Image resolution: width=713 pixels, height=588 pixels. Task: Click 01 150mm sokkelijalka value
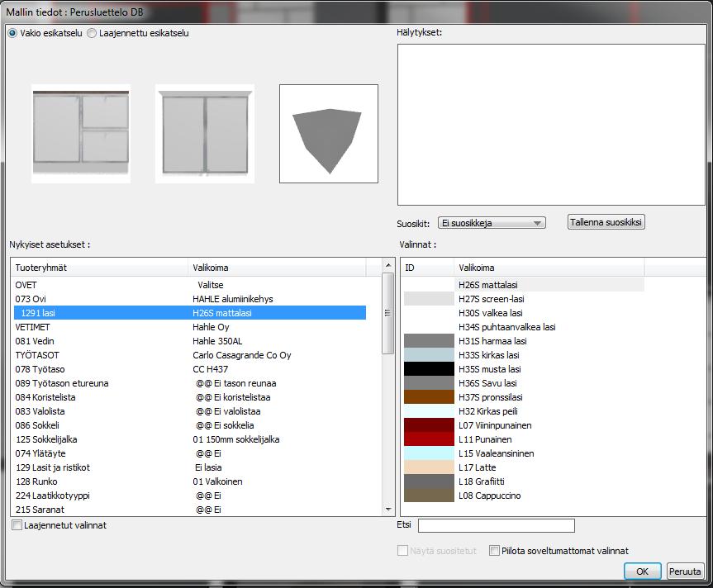pos(236,439)
